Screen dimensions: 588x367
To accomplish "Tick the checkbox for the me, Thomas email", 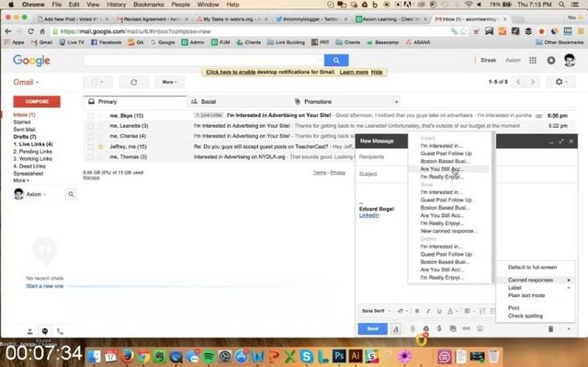I will (x=90, y=157).
